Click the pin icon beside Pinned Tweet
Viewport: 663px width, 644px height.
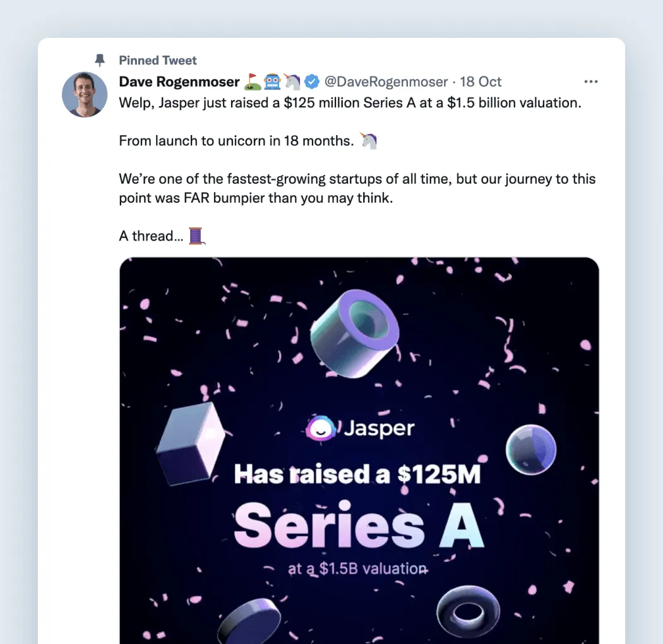pyautogui.click(x=100, y=60)
